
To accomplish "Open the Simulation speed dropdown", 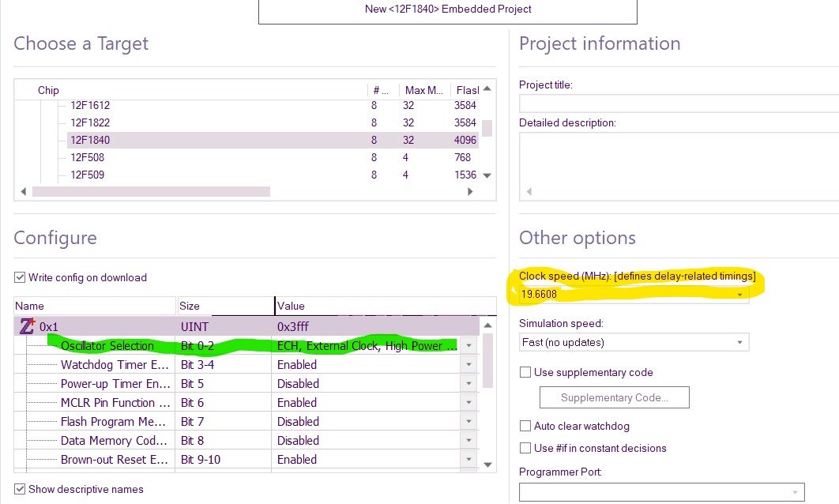I will tap(741, 342).
